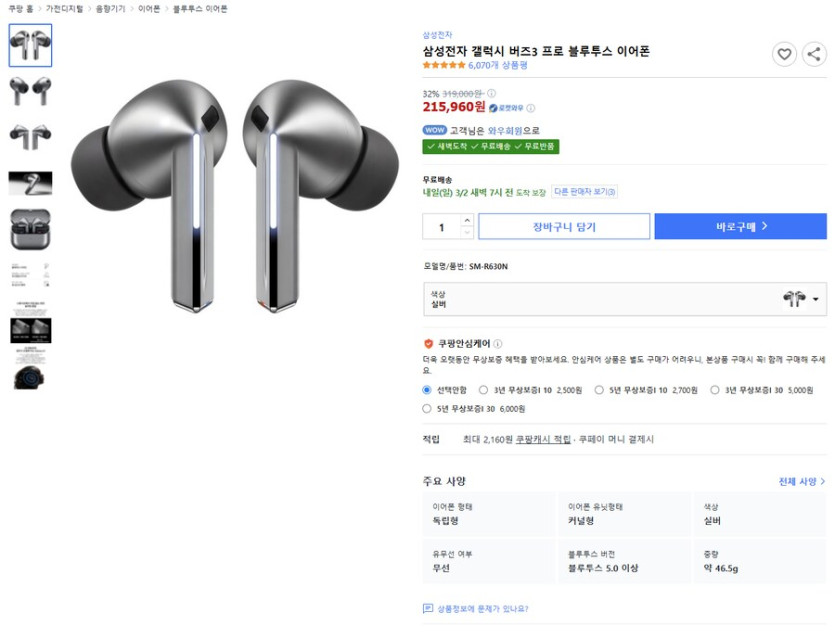
Task: Choose 5년 무상보증 I 30 6,000원 option
Action: [427, 409]
